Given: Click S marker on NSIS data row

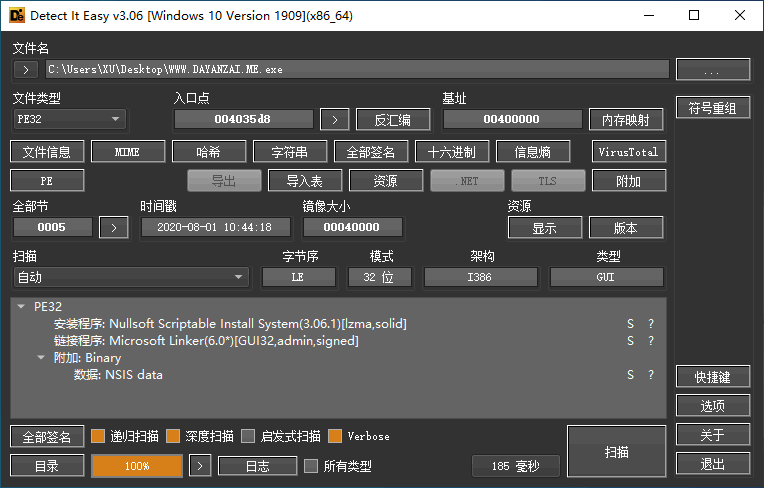Looking at the screenshot, I should pos(630,375).
